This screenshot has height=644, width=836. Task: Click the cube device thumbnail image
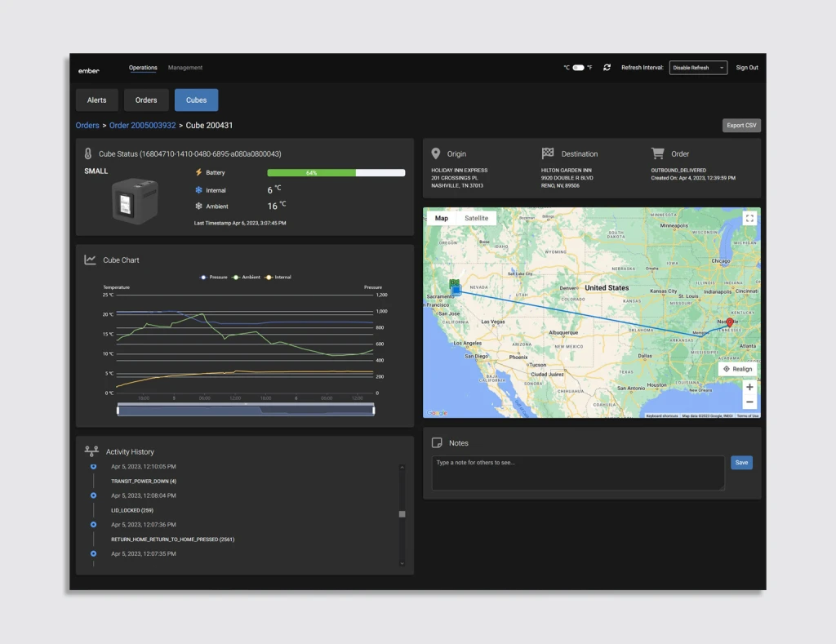click(134, 200)
